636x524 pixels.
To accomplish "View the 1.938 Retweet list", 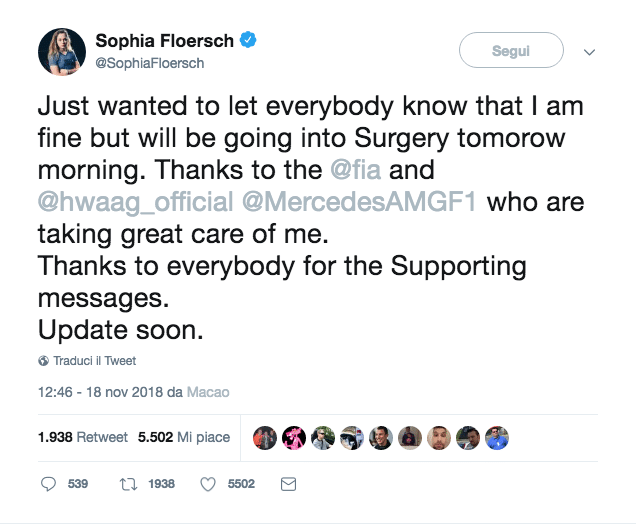I will tap(82, 437).
